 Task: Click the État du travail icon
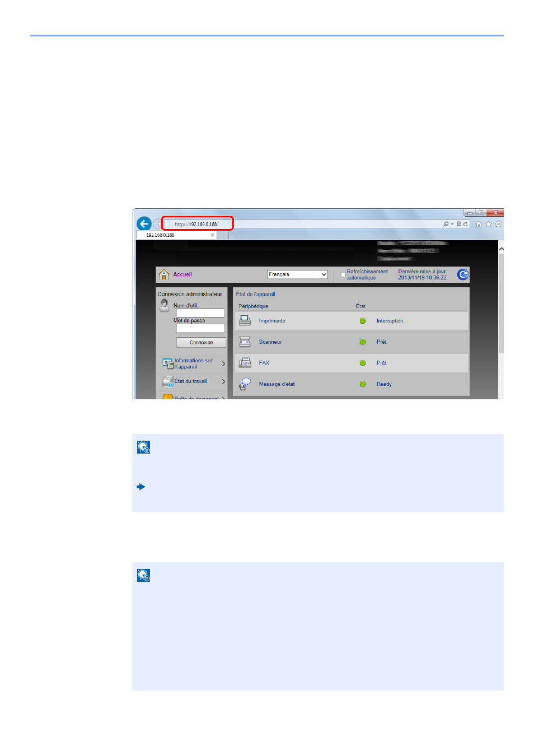[168, 382]
